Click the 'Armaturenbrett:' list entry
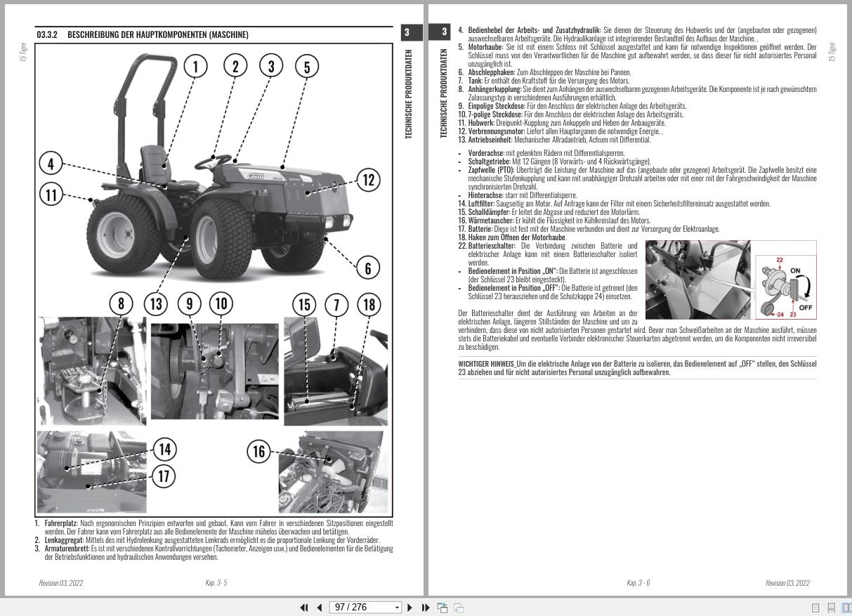 point(214,553)
